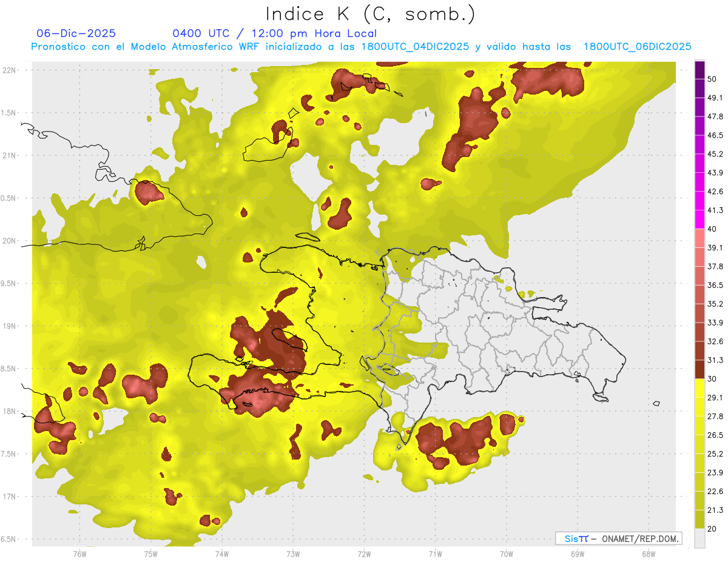This screenshot has width=728, height=562.
Task: Click the colorbar value '41.3'
Action: (x=715, y=210)
